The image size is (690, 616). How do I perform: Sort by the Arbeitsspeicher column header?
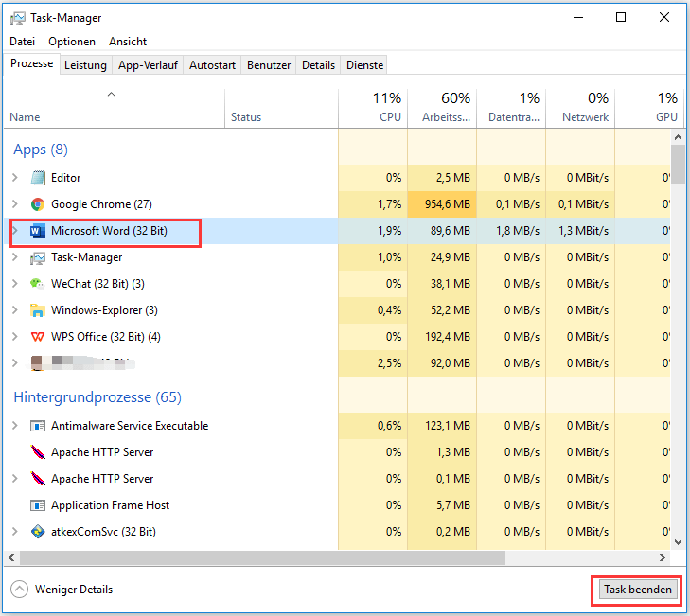[442, 109]
